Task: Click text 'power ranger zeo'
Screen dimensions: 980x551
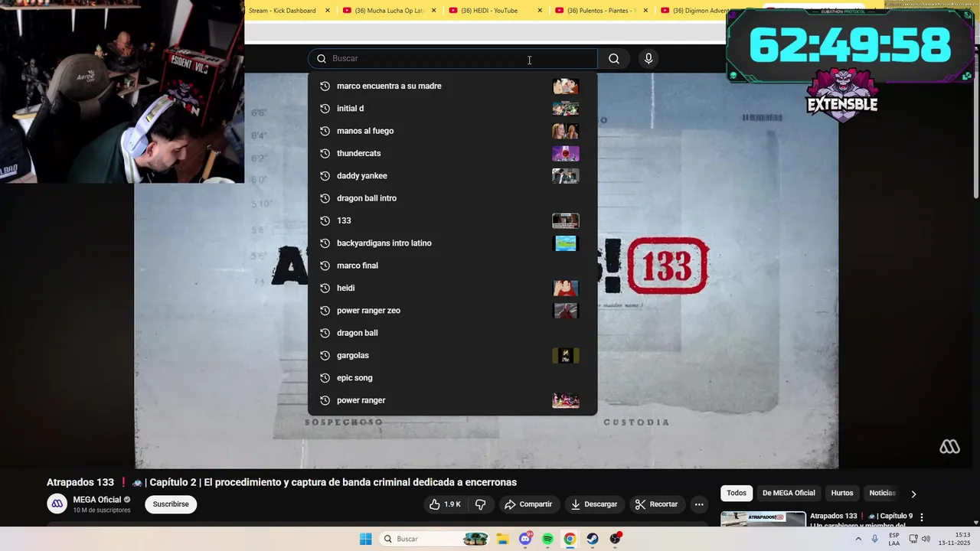Action: pos(368,311)
